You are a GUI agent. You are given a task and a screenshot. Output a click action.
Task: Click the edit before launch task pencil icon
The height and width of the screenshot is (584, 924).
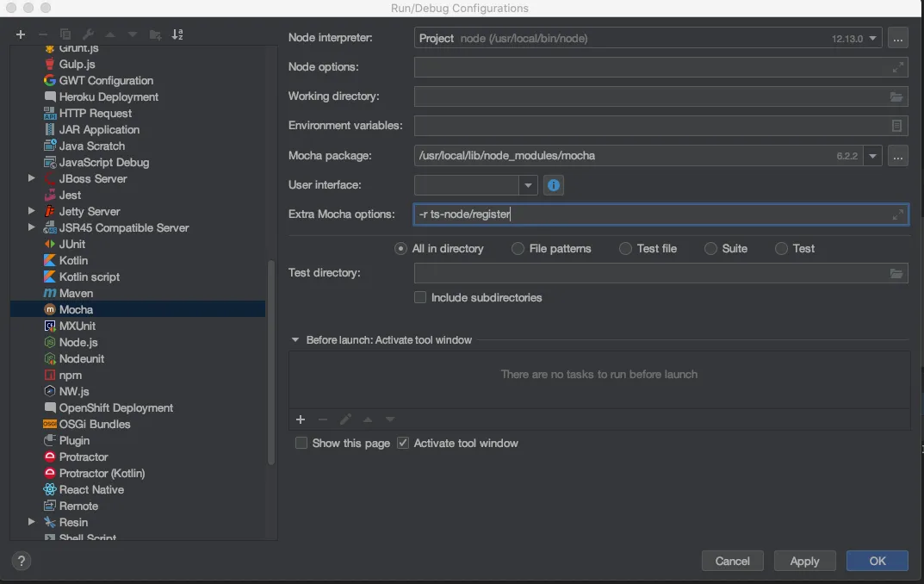coord(345,419)
